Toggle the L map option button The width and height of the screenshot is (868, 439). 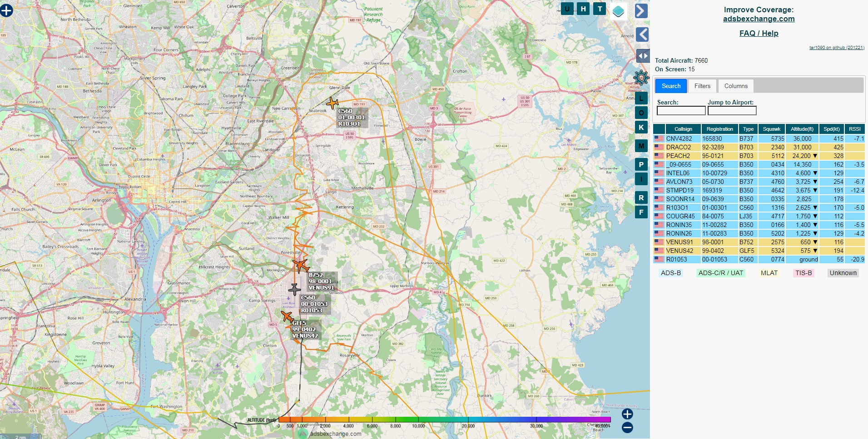pyautogui.click(x=641, y=98)
